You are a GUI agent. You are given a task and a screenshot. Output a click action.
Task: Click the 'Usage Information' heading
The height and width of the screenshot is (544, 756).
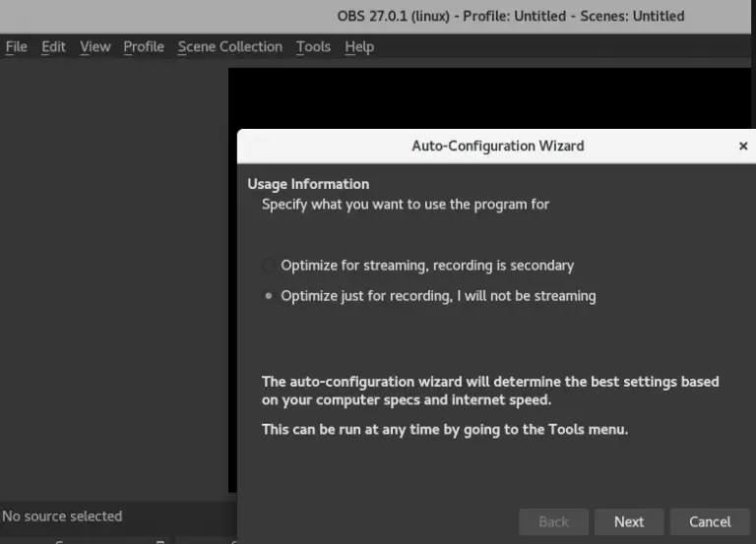click(308, 184)
